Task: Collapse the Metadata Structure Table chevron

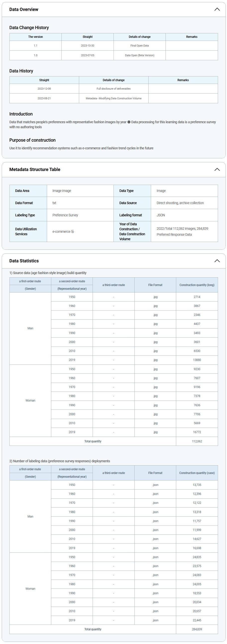Action: [x=217, y=170]
